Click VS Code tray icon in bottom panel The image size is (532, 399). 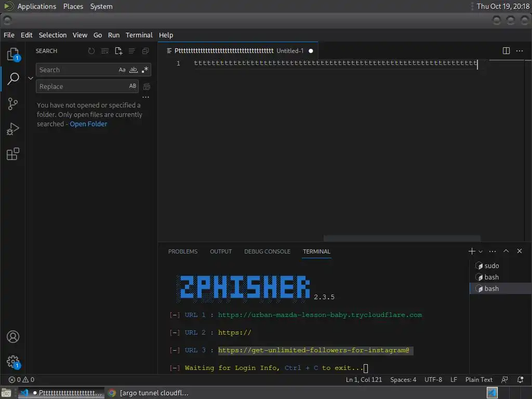click(492, 393)
